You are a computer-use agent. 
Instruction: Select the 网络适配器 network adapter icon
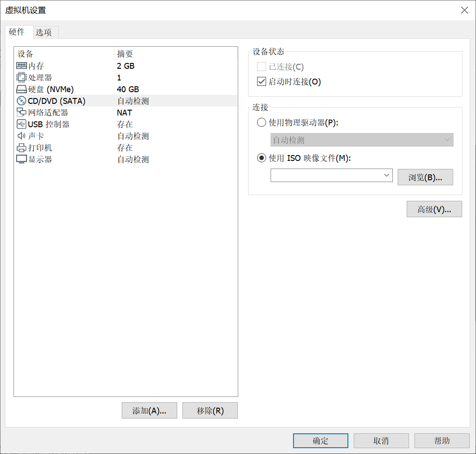pyautogui.click(x=21, y=112)
